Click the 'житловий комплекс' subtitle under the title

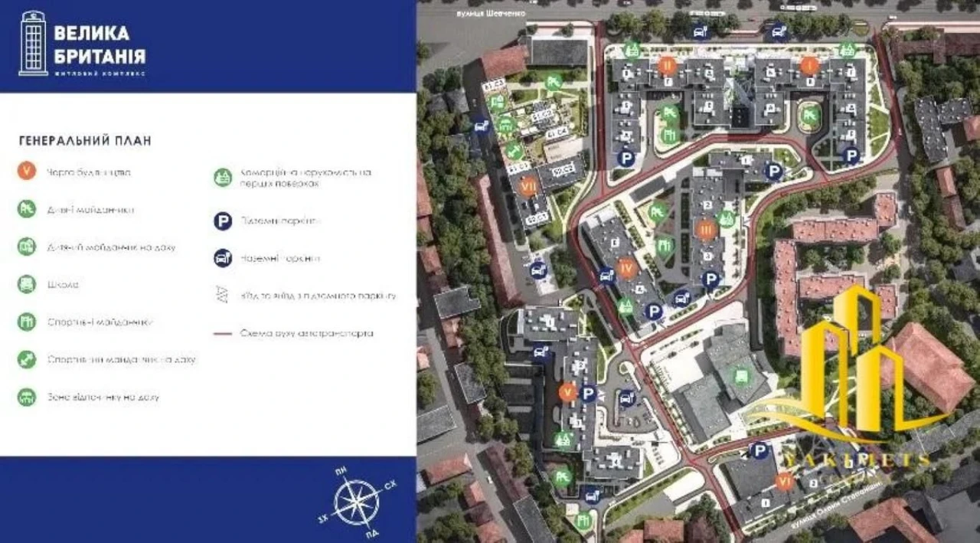pos(100,73)
